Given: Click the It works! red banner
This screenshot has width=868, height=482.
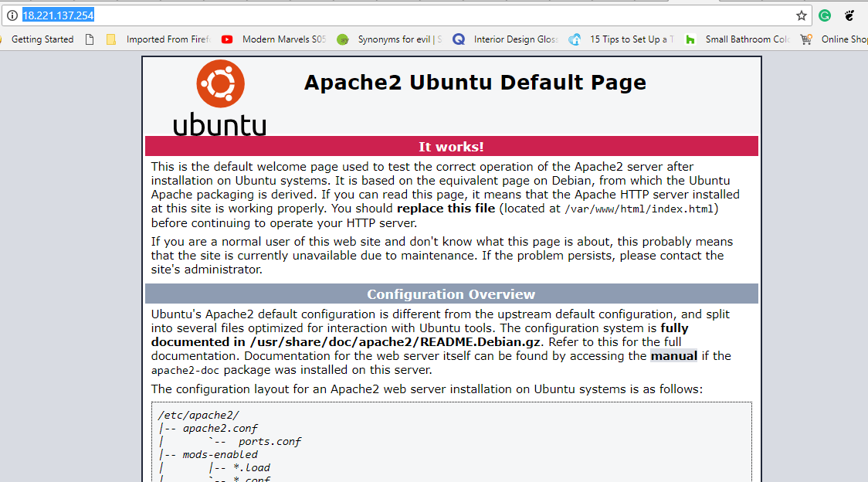Looking at the screenshot, I should pos(451,146).
